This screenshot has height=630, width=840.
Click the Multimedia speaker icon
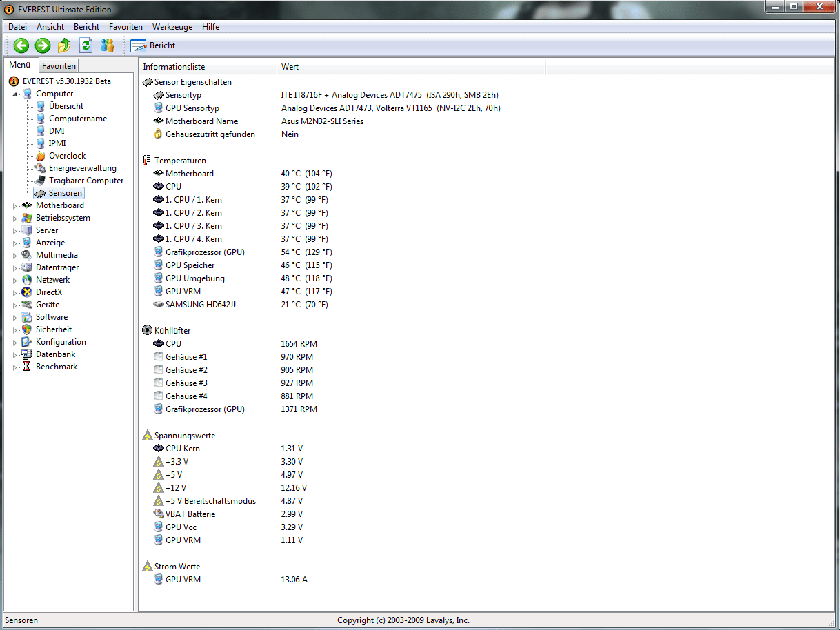[27, 255]
